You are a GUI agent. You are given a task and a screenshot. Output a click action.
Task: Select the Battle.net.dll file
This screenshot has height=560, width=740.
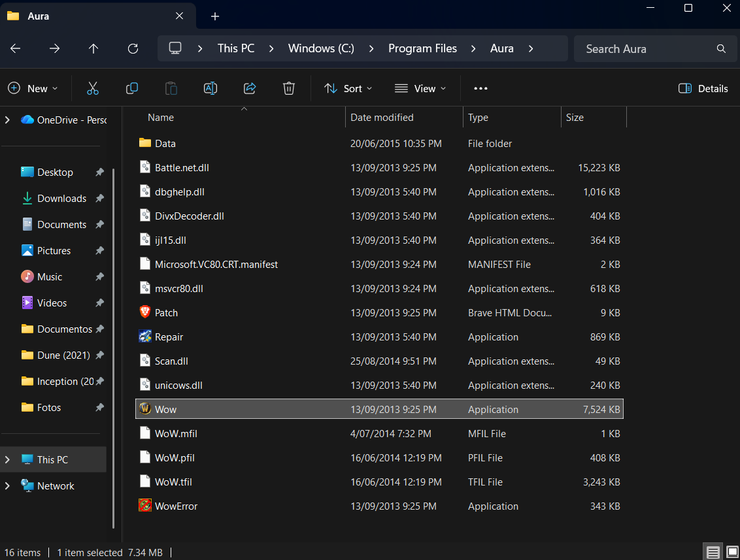tap(379, 167)
